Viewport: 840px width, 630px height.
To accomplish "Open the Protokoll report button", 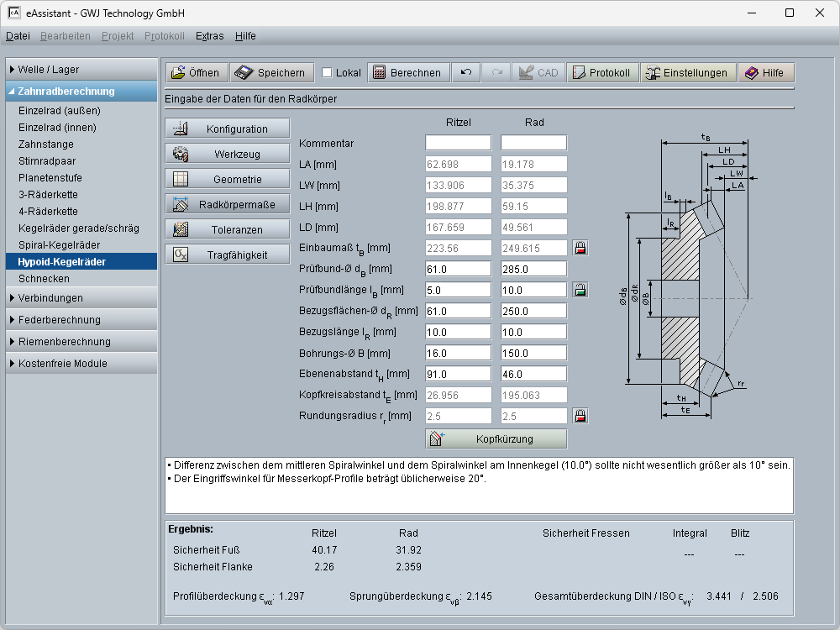I will tap(601, 73).
